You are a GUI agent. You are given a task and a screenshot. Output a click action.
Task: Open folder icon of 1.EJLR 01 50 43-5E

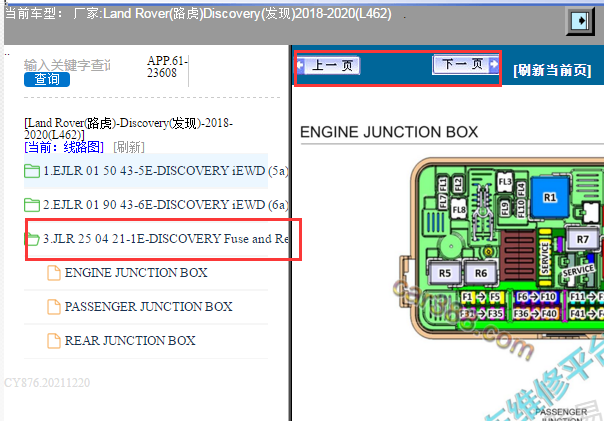tap(32, 171)
